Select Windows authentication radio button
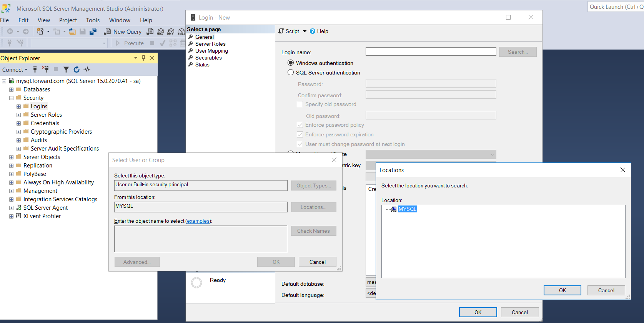 tap(291, 63)
